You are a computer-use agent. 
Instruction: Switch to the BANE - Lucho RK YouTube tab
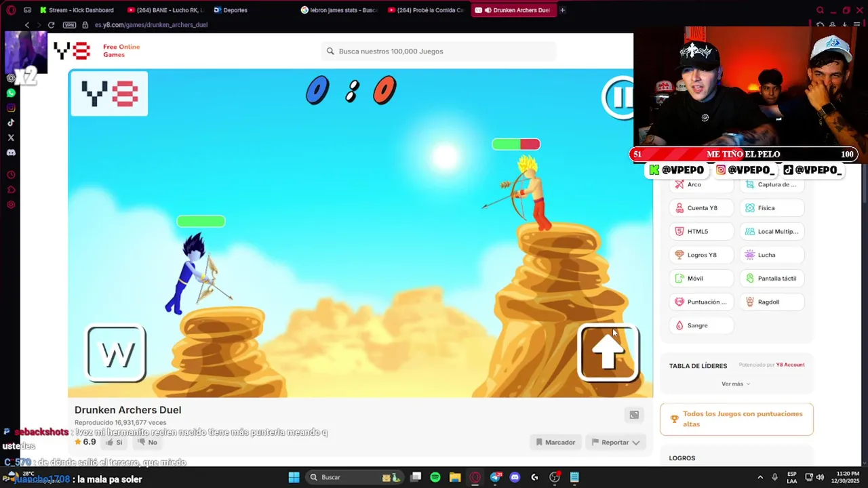coord(165,10)
